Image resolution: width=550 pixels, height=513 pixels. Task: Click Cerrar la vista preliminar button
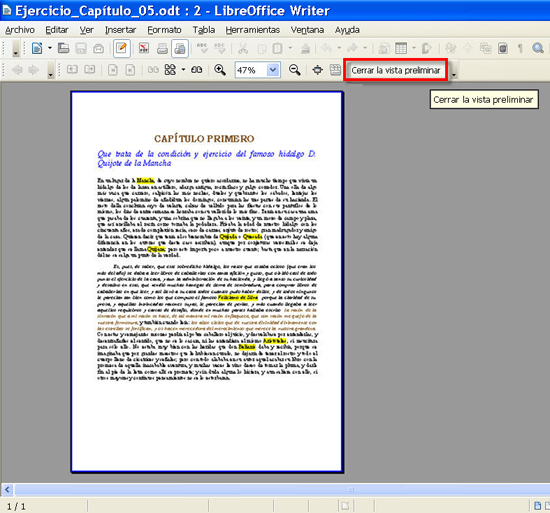396,70
